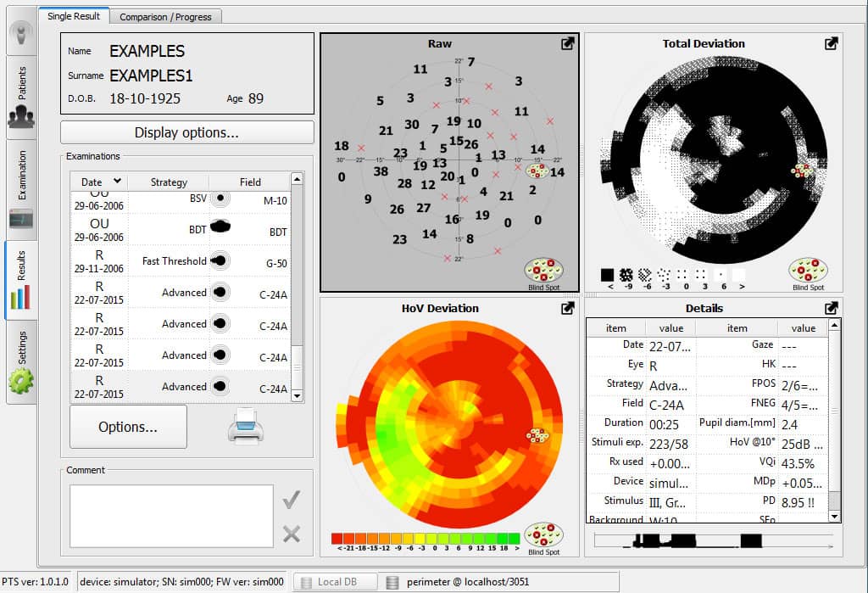Sort examinations by Strategy column header
This screenshot has height=593, width=868.
[x=169, y=182]
